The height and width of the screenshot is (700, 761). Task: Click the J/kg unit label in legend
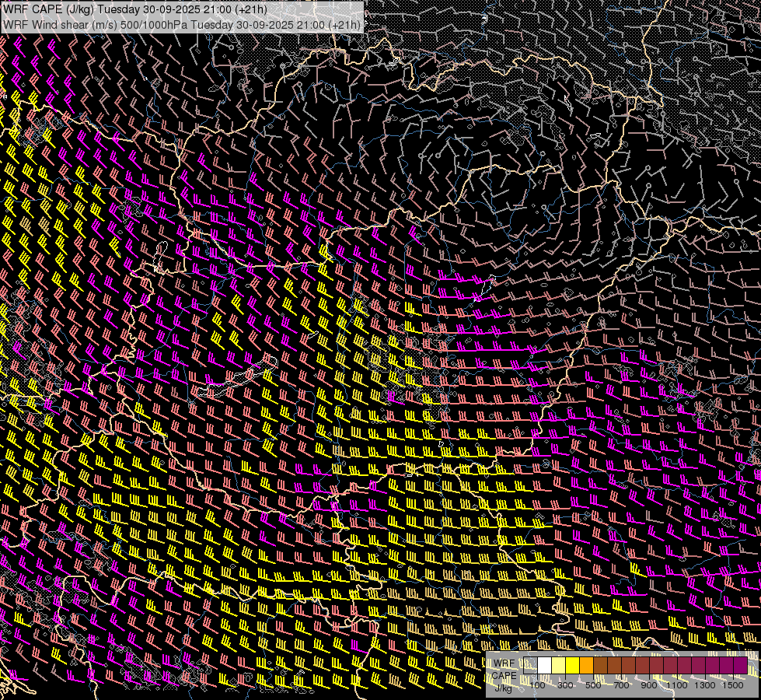504,688
